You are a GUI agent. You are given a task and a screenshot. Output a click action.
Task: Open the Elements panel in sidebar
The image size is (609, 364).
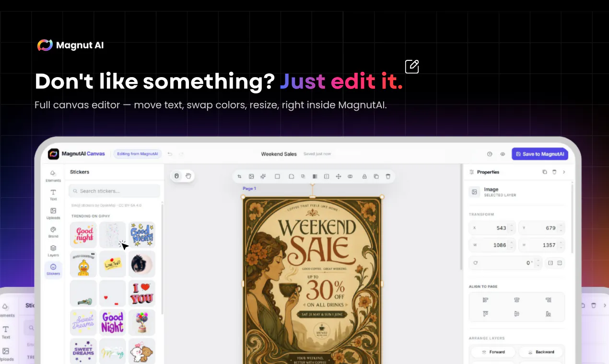point(53,176)
